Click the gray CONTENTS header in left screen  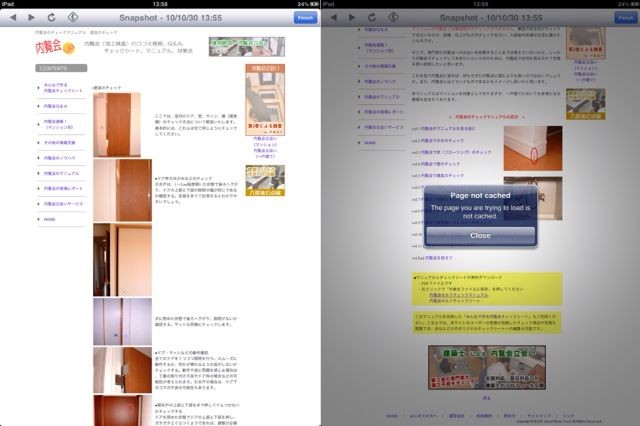tap(61, 68)
